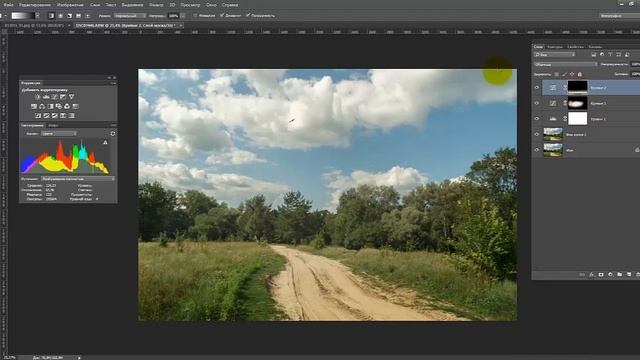Choose the reflected gradient type icon
Image resolution: width=640 pixels, height=360 pixels.
pyautogui.click(x=78, y=16)
